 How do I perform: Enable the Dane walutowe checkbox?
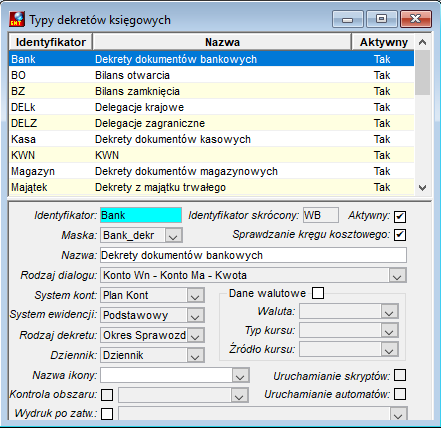point(318,293)
